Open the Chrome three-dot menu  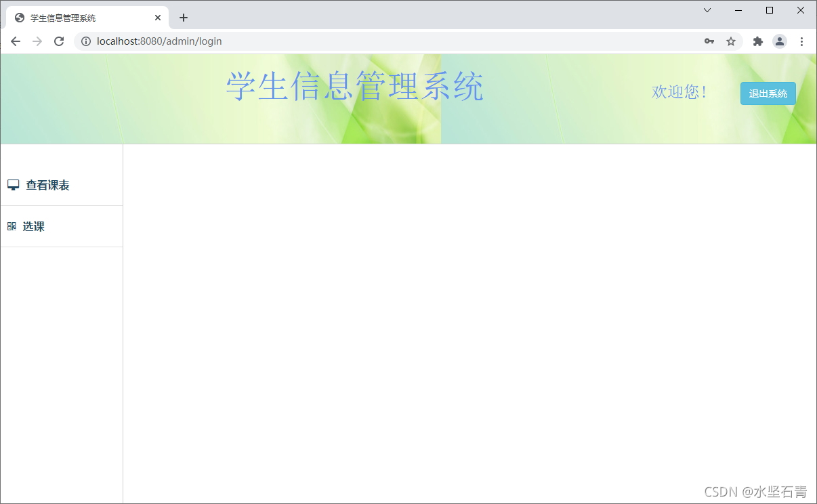801,41
